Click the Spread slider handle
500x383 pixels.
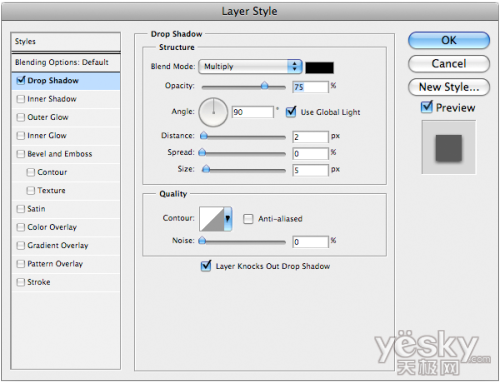tap(202, 152)
